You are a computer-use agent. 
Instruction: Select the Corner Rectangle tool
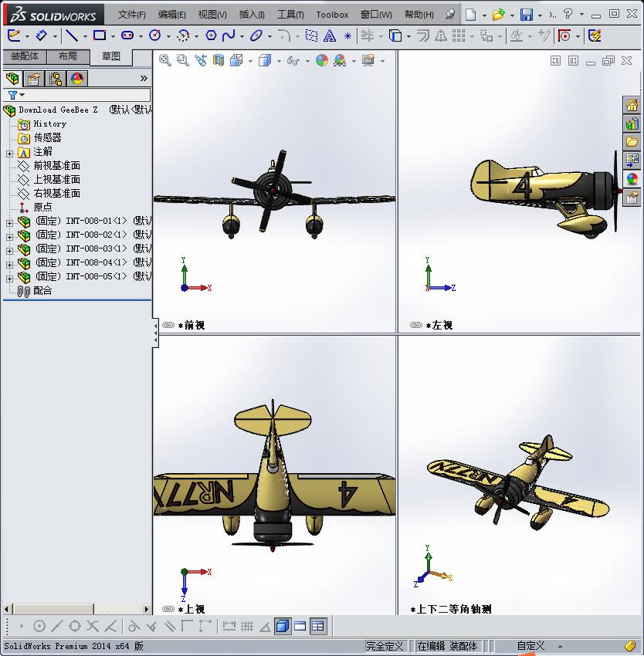point(100,36)
